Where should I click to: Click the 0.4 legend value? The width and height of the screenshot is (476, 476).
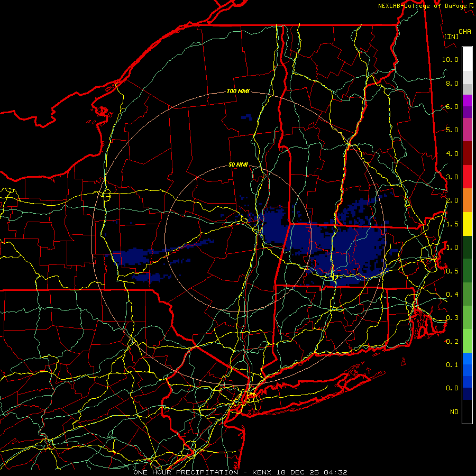click(x=452, y=294)
